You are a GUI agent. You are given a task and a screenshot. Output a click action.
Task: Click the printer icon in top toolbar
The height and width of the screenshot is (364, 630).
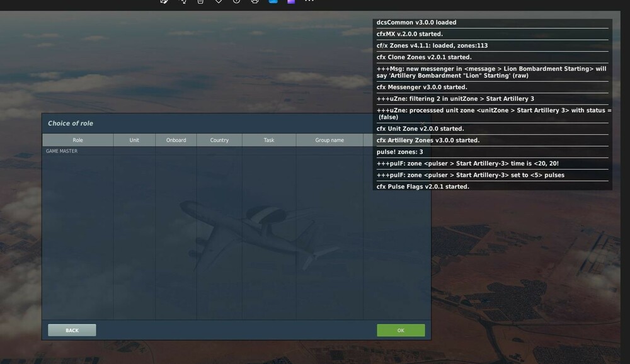point(255,2)
